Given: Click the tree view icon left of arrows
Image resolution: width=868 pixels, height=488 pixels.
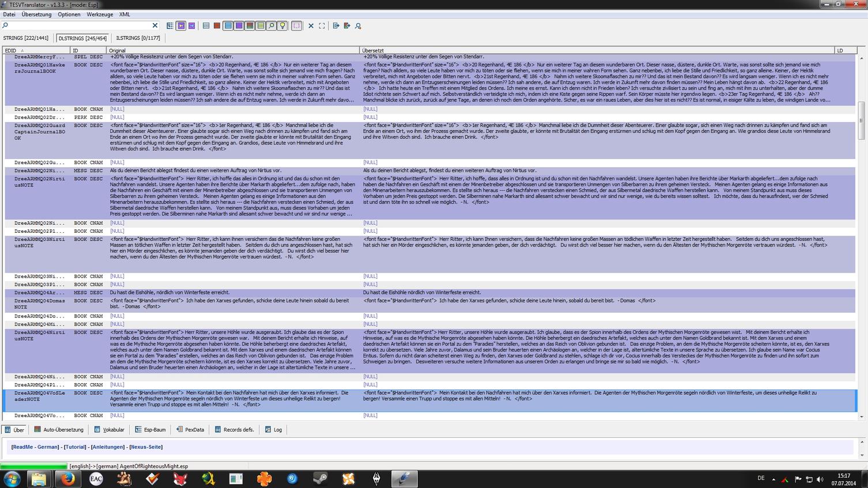Looking at the screenshot, I should click(170, 26).
